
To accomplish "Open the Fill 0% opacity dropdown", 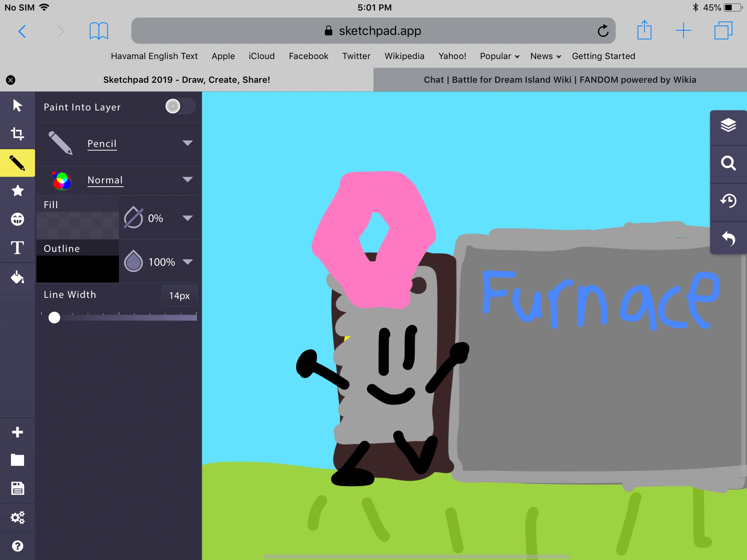I will pyautogui.click(x=187, y=218).
